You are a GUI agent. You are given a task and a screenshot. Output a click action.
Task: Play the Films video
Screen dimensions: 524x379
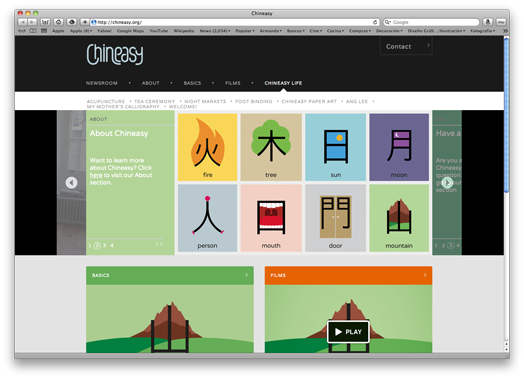tap(348, 332)
